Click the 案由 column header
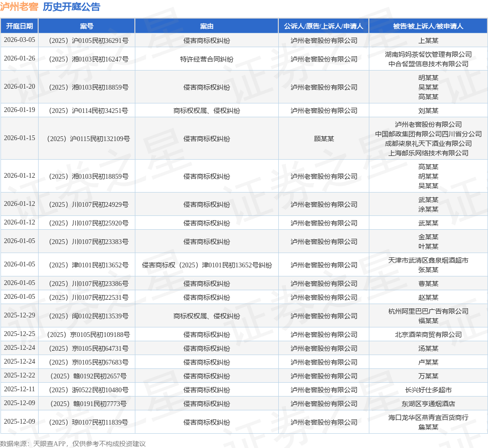Screen dimensions: 488x448 point(207,26)
